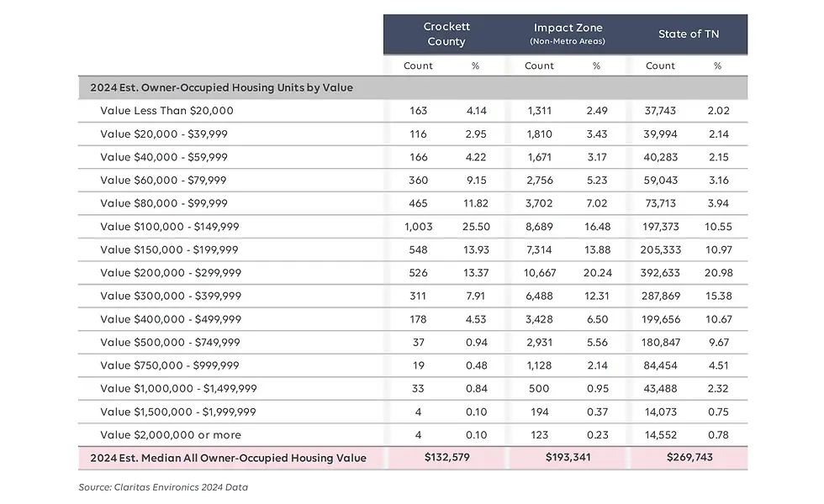Select Impact Zone count 194 cell
This screenshot has width=824, height=504.
tap(540, 412)
